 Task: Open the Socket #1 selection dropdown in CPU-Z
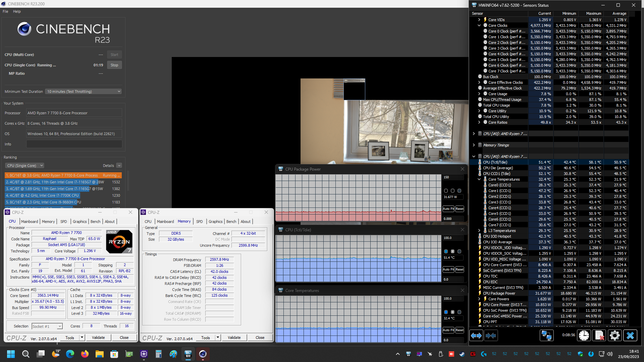tap(47, 326)
